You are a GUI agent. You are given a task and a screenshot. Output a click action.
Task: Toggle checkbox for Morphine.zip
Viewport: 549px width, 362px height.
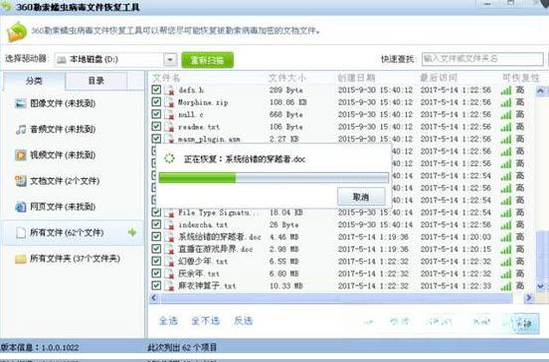tap(156, 102)
